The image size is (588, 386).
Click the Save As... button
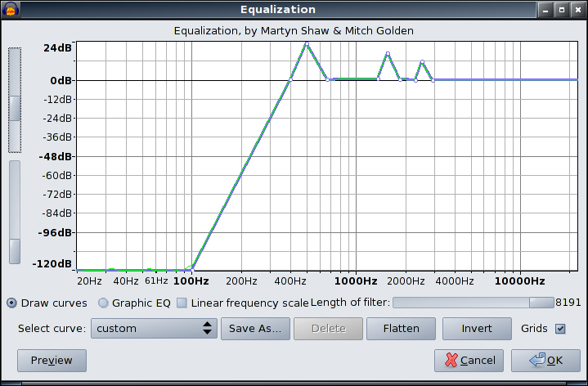coord(254,329)
